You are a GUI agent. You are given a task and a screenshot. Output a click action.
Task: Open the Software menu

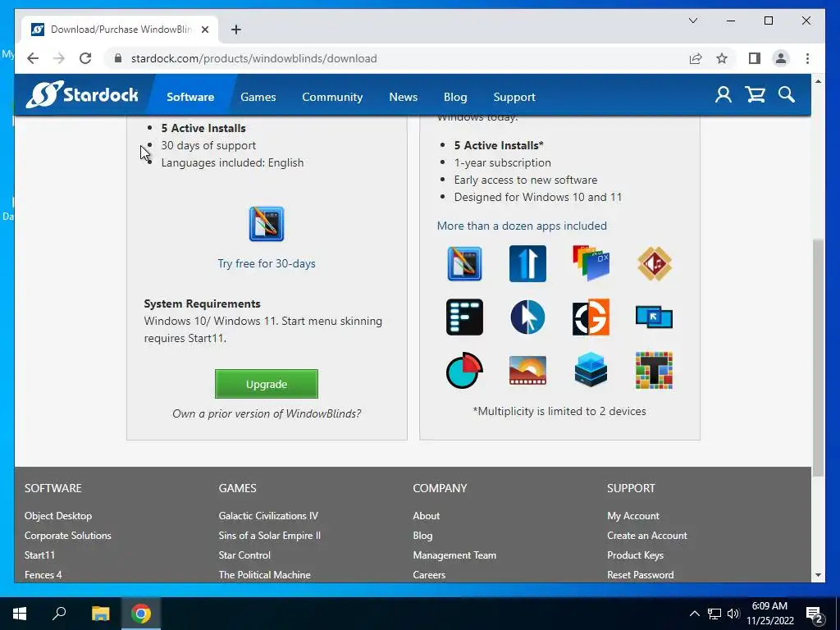tap(190, 97)
